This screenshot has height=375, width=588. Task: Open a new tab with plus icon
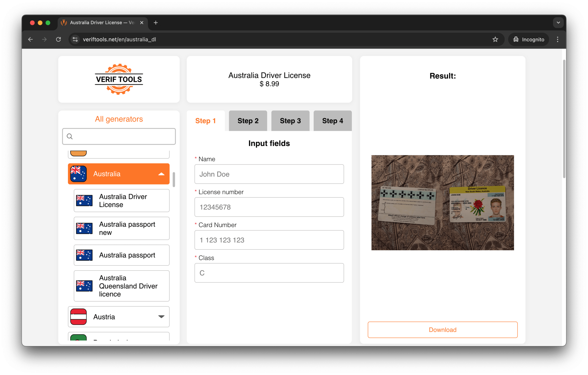(156, 23)
